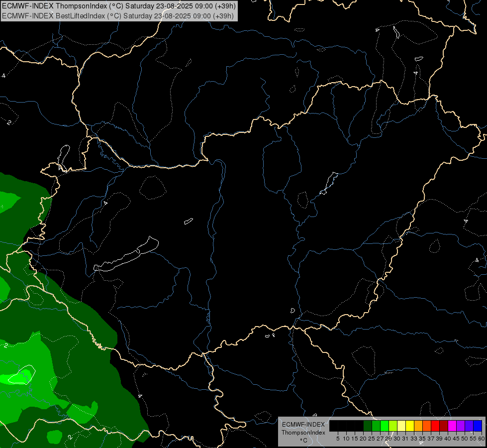Click the violet 50-55 legend swatch
This screenshot has width=487, height=448.
point(469,426)
